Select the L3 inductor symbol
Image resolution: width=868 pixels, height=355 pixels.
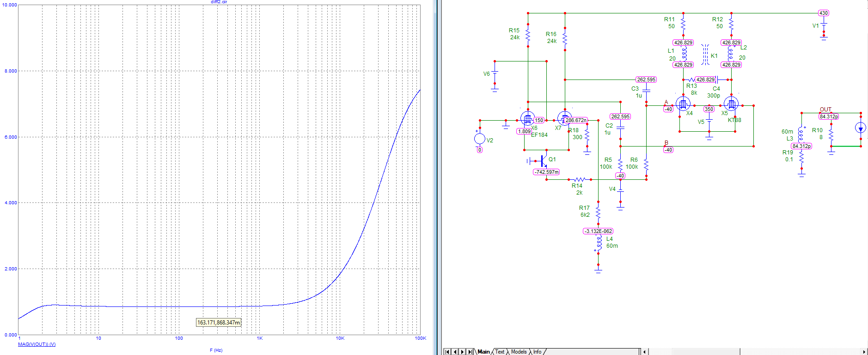pos(801,134)
